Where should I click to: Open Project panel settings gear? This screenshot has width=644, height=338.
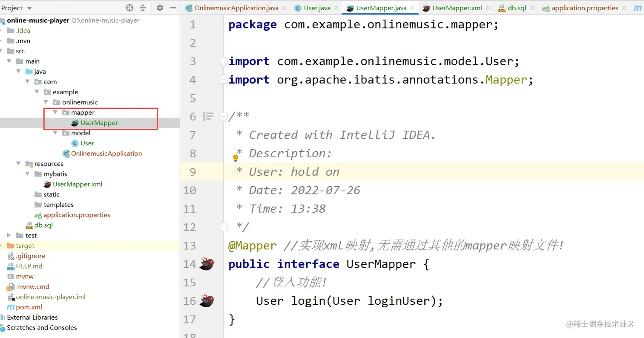click(160, 8)
